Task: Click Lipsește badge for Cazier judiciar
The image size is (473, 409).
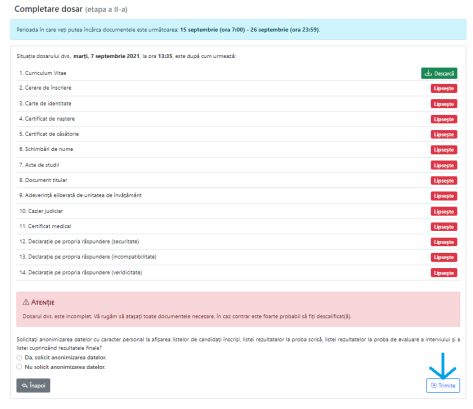Action: click(444, 212)
